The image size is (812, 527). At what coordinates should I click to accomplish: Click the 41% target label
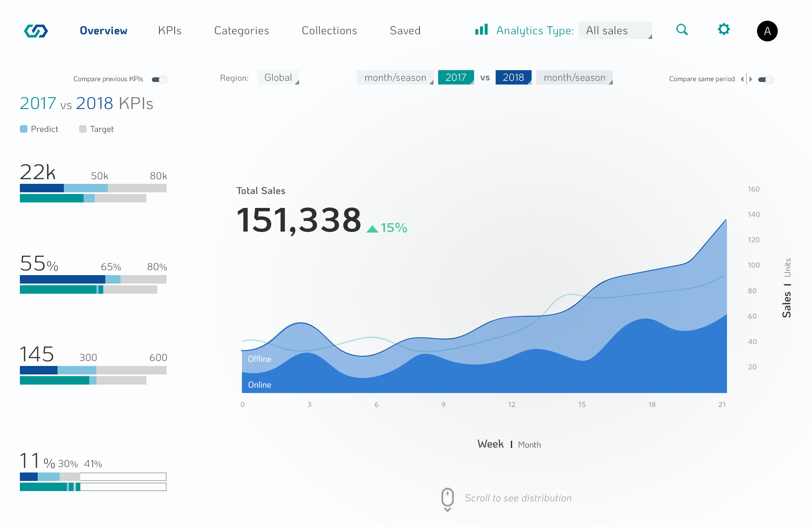[93, 464]
